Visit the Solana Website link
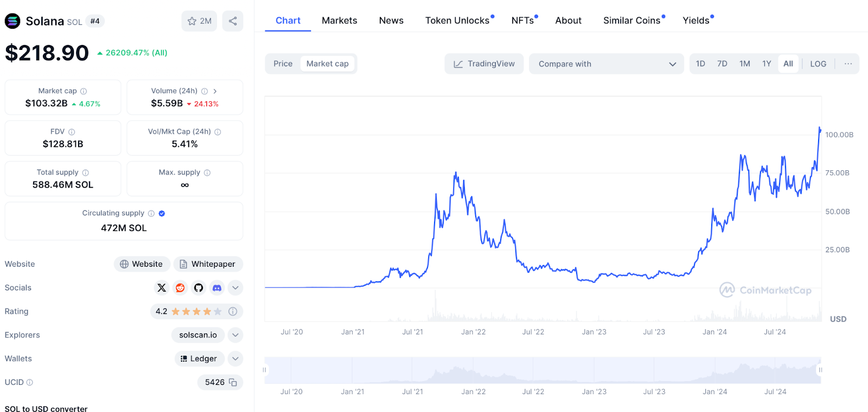868x412 pixels. pos(142,264)
